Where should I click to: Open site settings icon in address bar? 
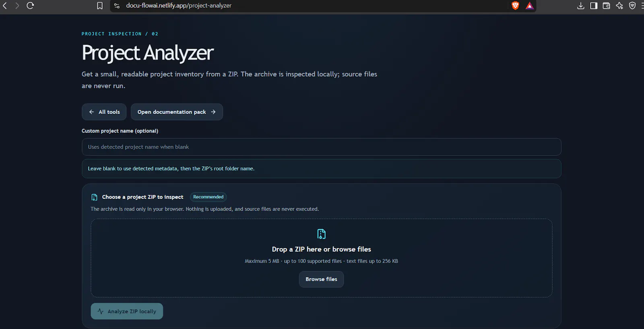pyautogui.click(x=117, y=6)
